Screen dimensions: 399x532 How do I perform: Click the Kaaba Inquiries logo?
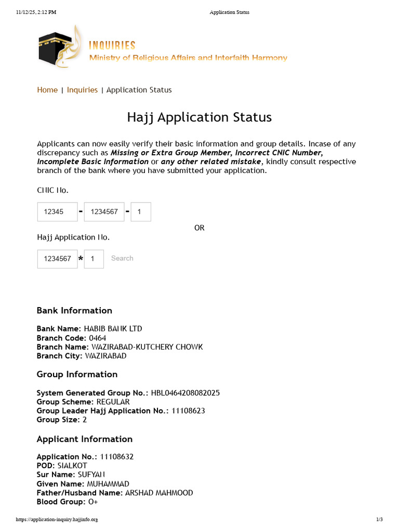(60, 47)
